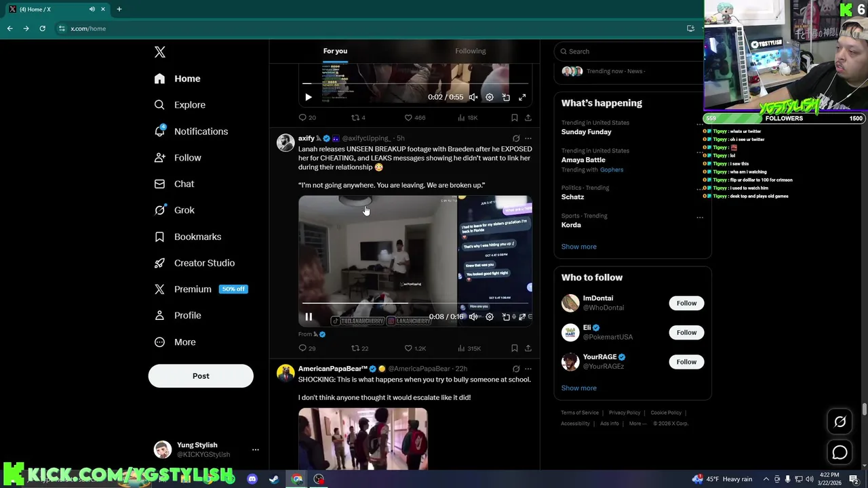Viewport: 868px width, 488px height.
Task: Reply to top post with 20 comments
Action: tap(307, 118)
